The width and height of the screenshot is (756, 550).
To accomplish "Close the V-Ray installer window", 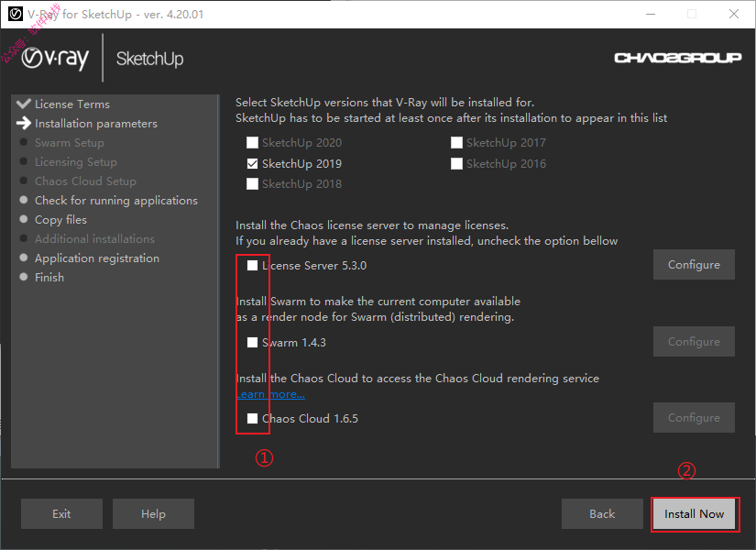I will coord(734,14).
